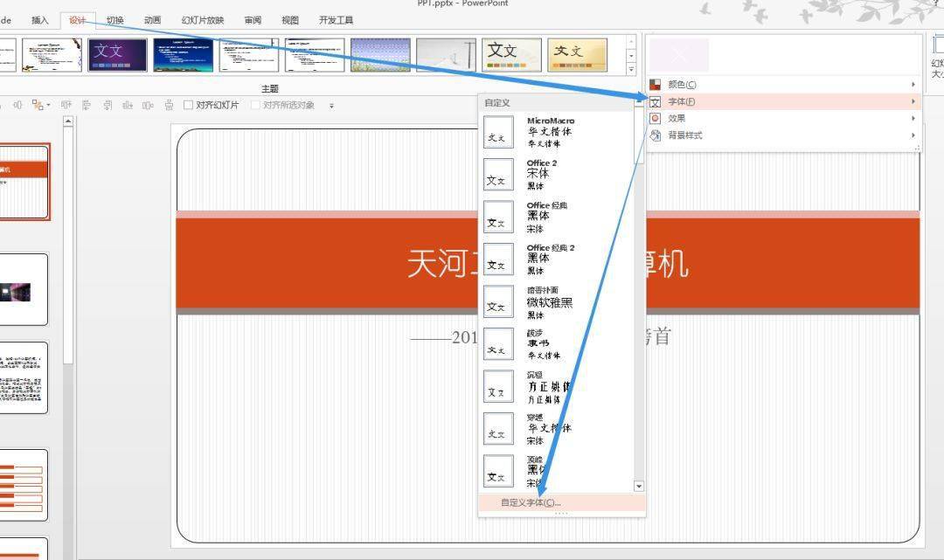Switch to the 切换 tab
The height and width of the screenshot is (560, 944).
pos(115,20)
